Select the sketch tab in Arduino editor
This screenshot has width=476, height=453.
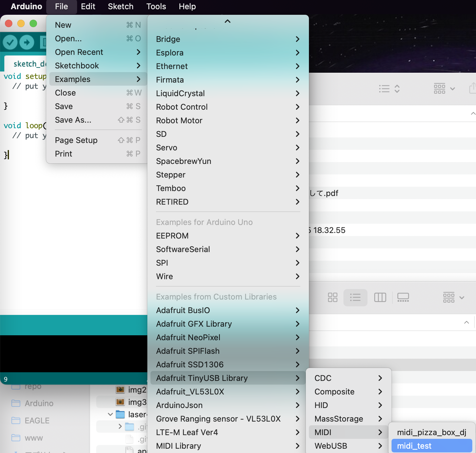[x=25, y=64]
